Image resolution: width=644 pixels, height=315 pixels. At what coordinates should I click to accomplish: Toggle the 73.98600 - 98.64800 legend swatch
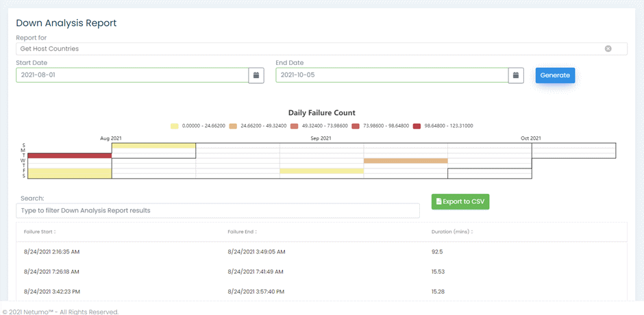click(355, 126)
